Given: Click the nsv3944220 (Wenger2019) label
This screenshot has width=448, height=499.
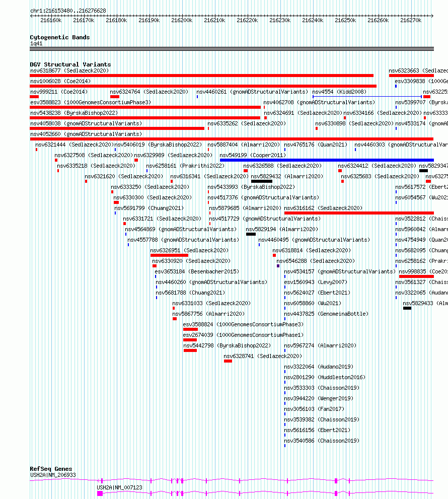Looking at the screenshot, I should pos(319,398).
